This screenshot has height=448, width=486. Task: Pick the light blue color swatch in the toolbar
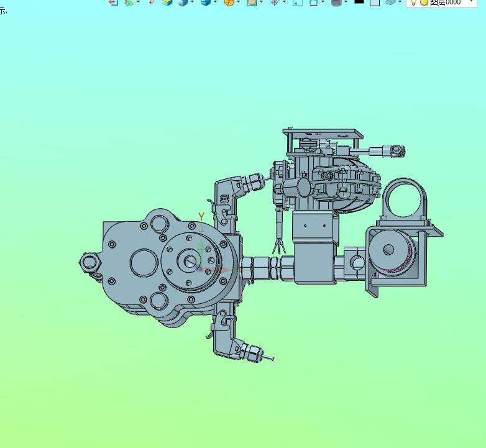(375, 2)
